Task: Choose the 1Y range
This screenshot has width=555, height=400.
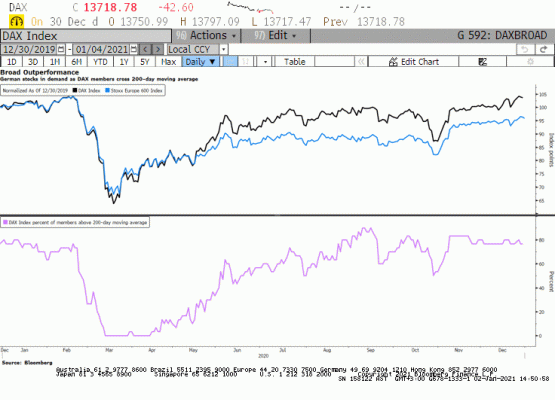Action: click(124, 62)
